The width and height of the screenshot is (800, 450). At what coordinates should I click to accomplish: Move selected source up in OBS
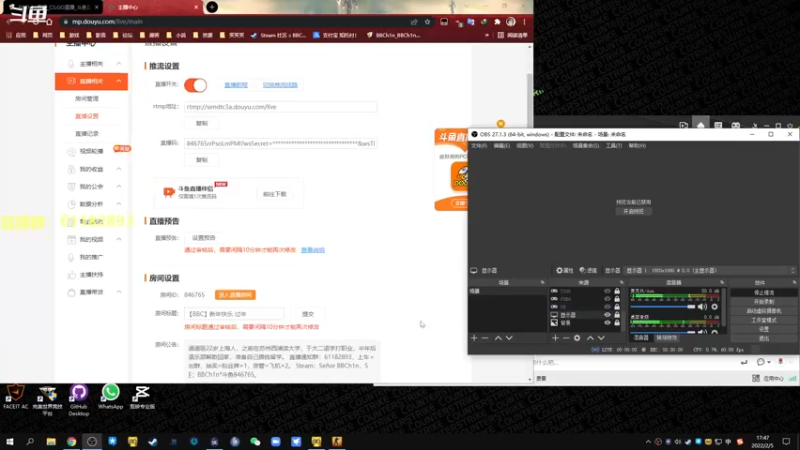tap(590, 338)
